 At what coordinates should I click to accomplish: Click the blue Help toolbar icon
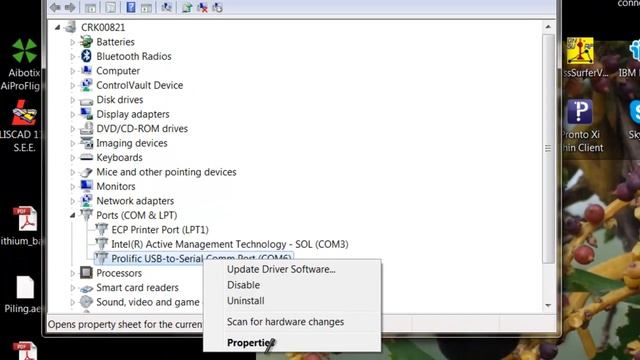[131, 7]
